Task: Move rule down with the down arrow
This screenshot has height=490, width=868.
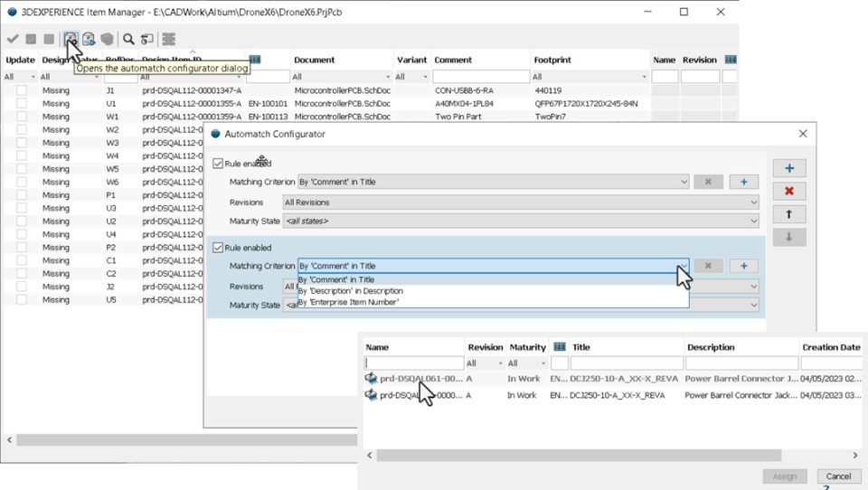Action: point(789,237)
